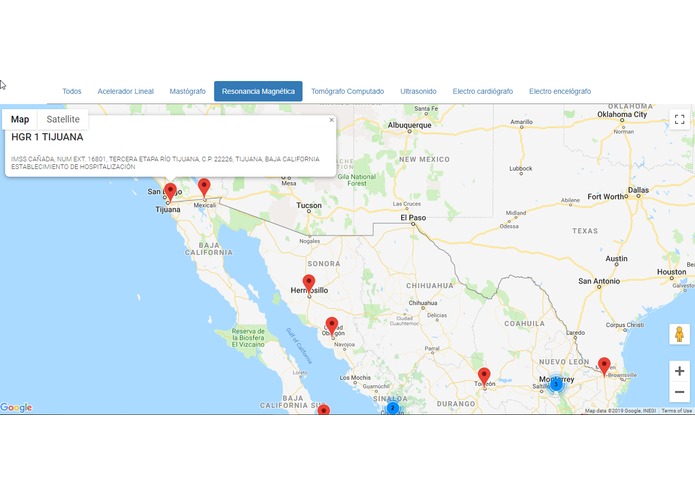This screenshot has height=494, width=695.
Task: Click the Tijuana red marker
Action: (x=170, y=192)
